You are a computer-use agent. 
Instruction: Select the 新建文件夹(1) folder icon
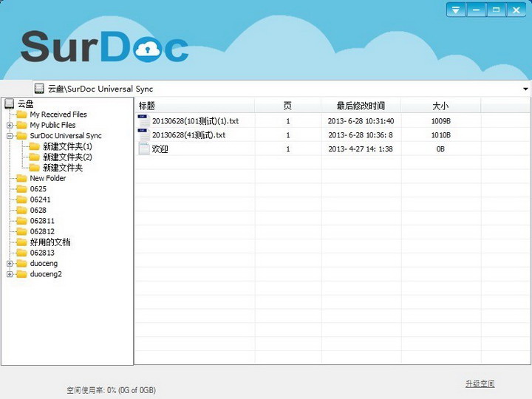tap(34, 146)
